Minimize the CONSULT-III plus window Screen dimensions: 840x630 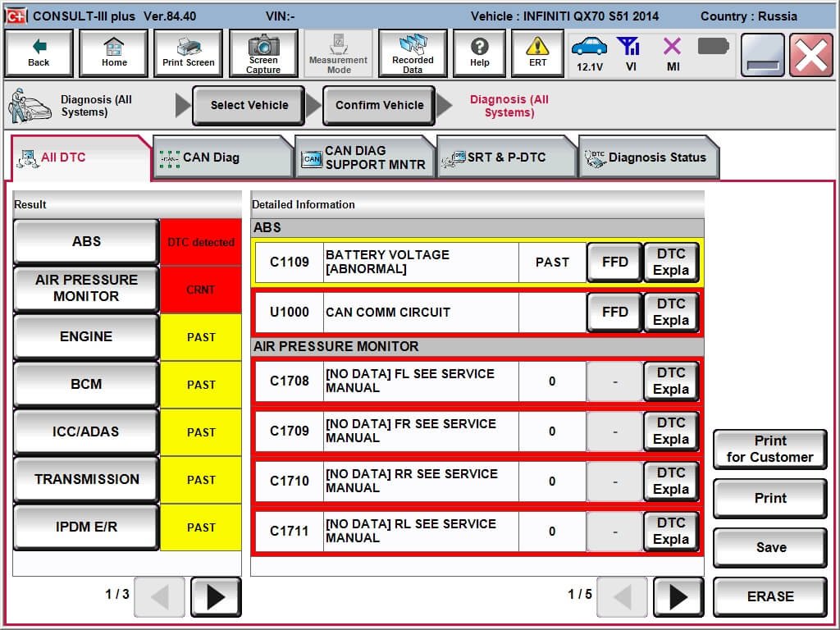click(x=762, y=55)
